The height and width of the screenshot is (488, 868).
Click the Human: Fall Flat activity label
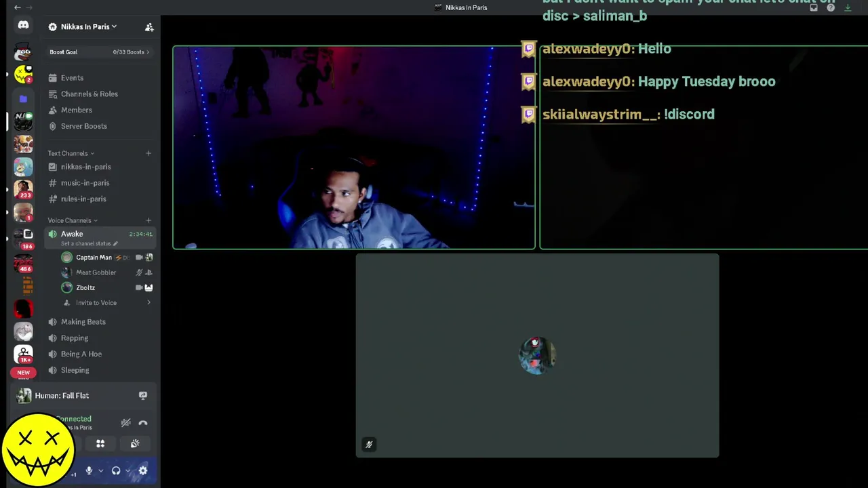[x=62, y=396]
